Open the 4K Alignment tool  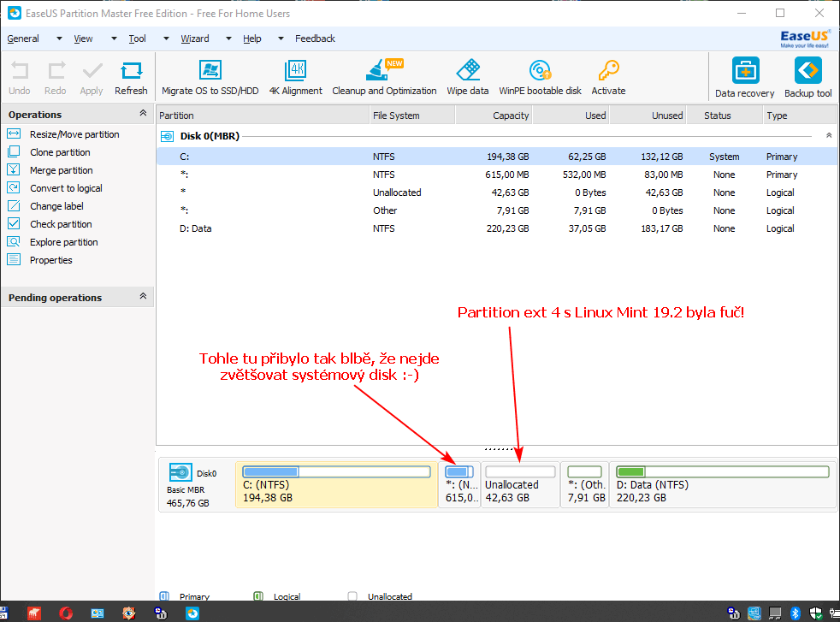(295, 77)
